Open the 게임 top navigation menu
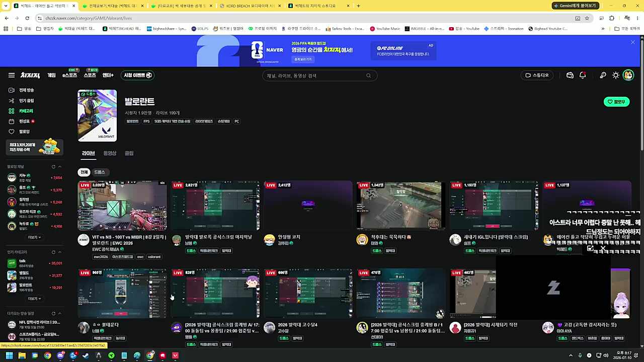The image size is (644, 362). 52,75
